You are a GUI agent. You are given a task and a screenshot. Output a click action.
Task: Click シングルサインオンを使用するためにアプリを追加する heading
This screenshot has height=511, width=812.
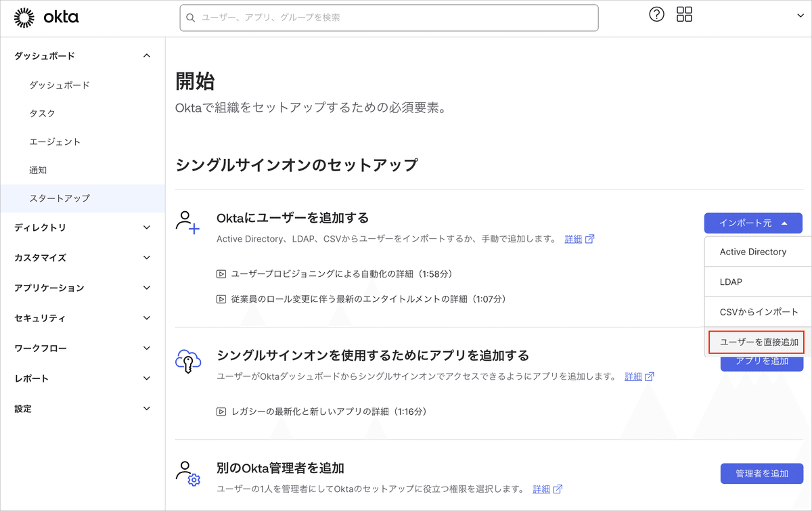(373, 355)
